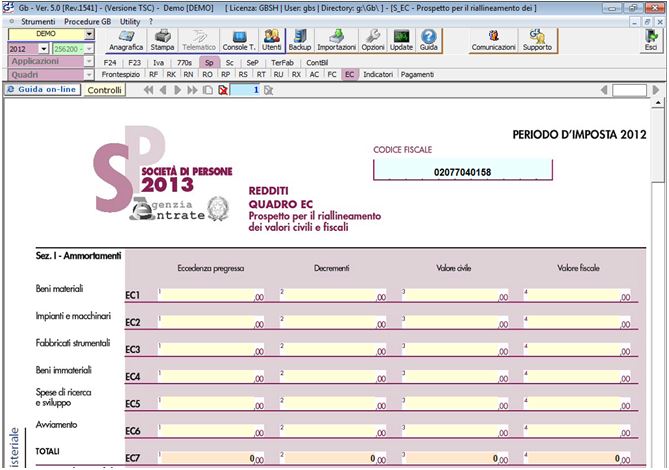The height and width of the screenshot is (470, 669).
Task: Open the 256200 code dropdown
Action: (x=89, y=49)
